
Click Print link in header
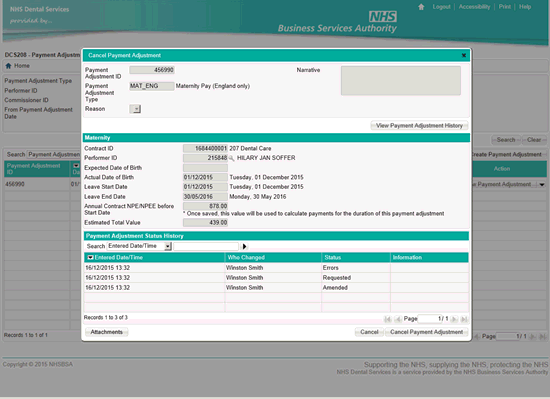(504, 7)
